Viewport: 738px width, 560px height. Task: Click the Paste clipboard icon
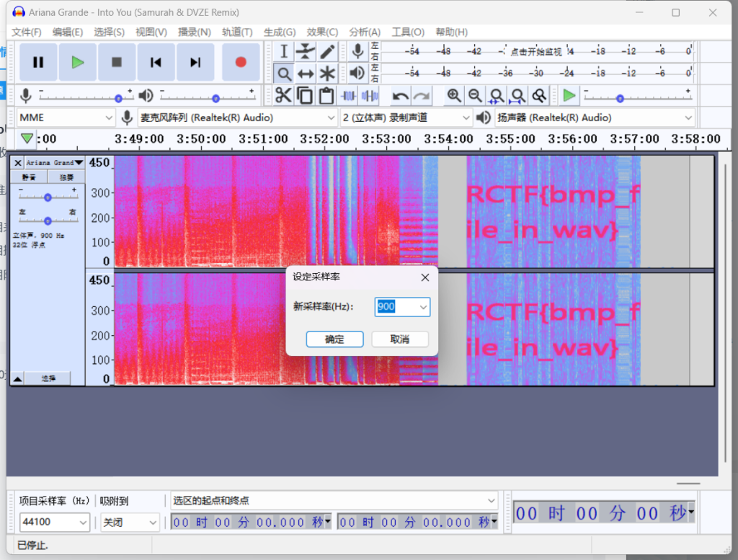(326, 96)
